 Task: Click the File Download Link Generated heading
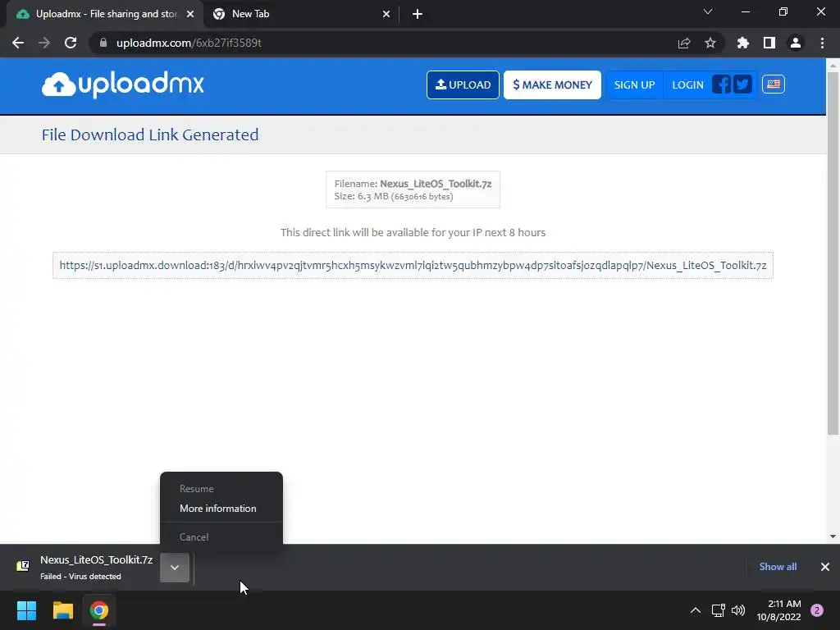point(150,135)
